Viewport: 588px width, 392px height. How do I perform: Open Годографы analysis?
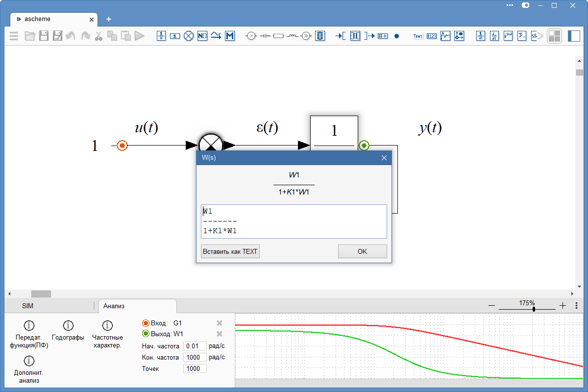(68, 330)
